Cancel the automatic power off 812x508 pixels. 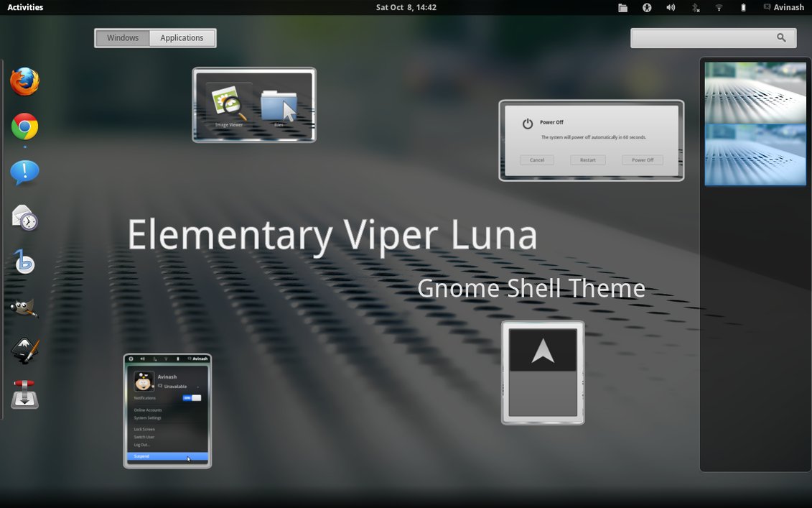point(537,160)
